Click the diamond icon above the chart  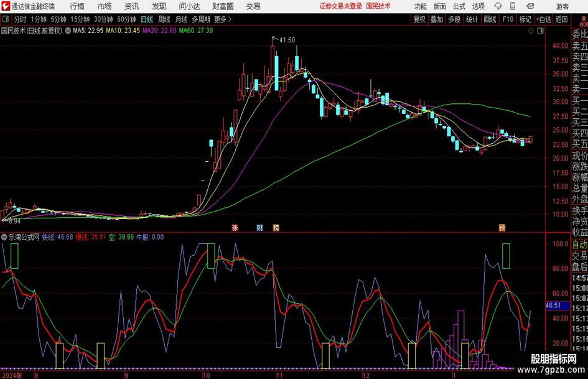[531, 31]
